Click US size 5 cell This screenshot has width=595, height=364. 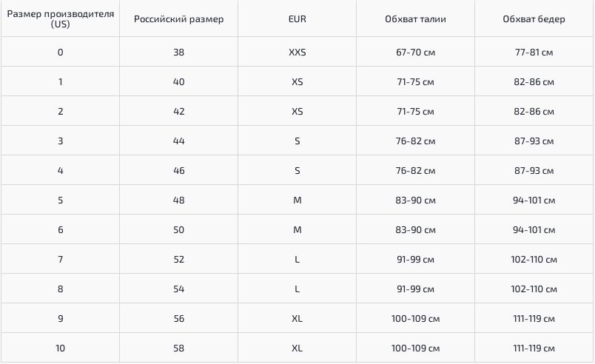click(61, 200)
